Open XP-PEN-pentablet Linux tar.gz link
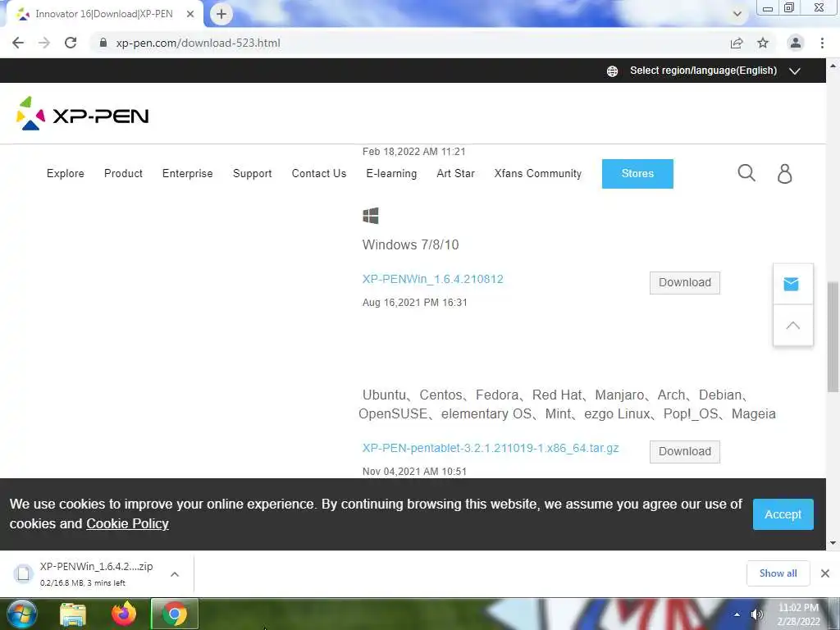Screen dimensions: 840x630 (x=491, y=448)
